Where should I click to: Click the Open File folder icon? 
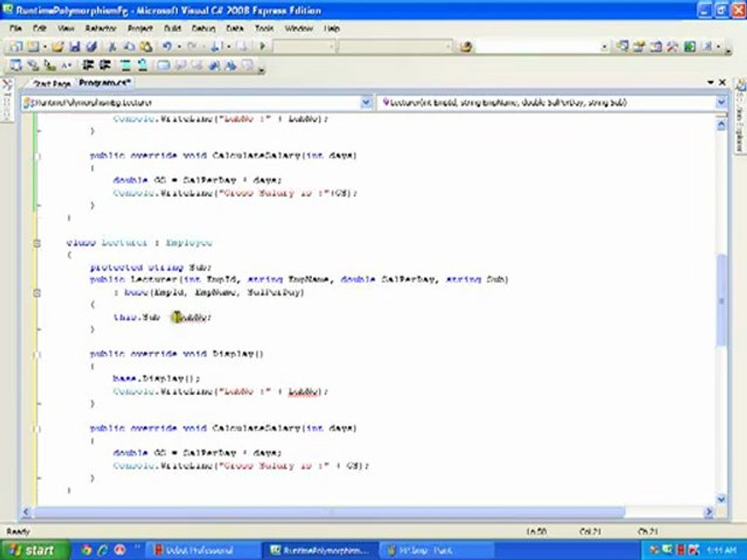coord(58,46)
